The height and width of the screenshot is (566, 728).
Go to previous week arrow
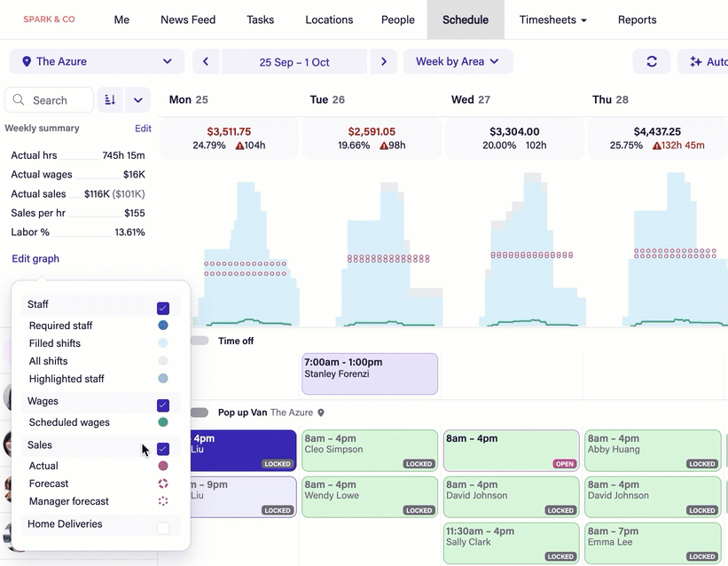tap(206, 62)
